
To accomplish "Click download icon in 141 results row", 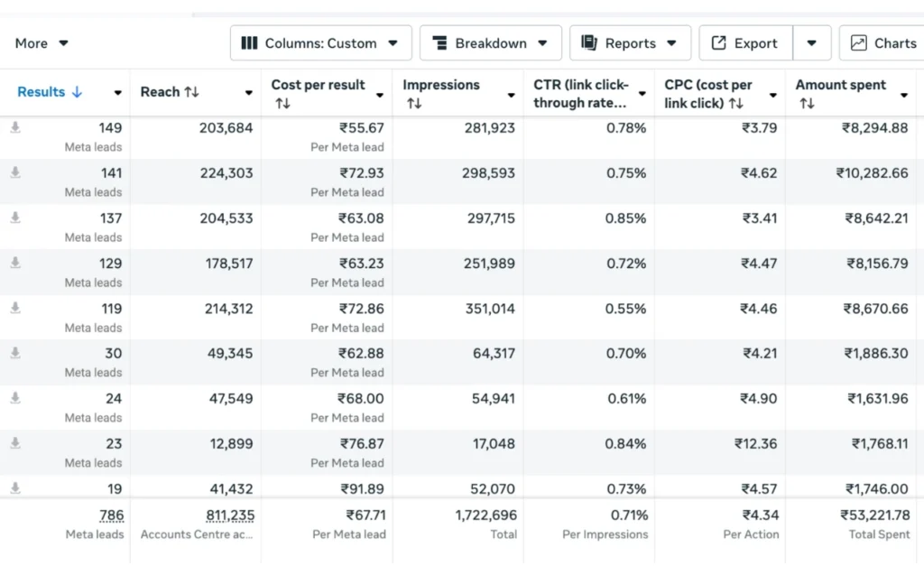I will pyautogui.click(x=15, y=172).
